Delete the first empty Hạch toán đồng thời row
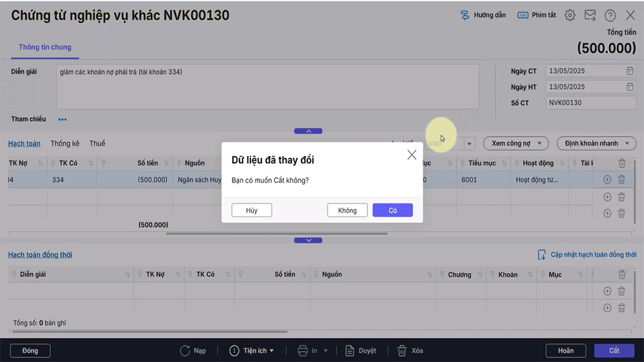This screenshot has height=362, width=644. coord(621,291)
